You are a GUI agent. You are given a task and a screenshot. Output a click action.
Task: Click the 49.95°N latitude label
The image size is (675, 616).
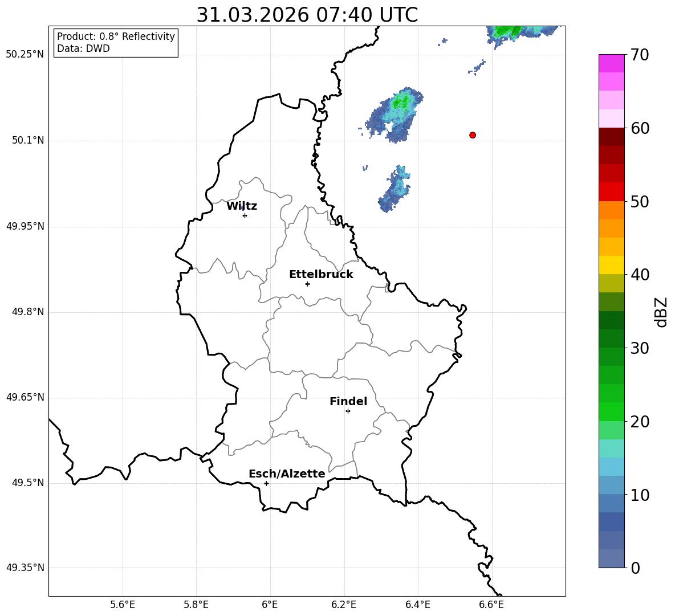[25, 226]
